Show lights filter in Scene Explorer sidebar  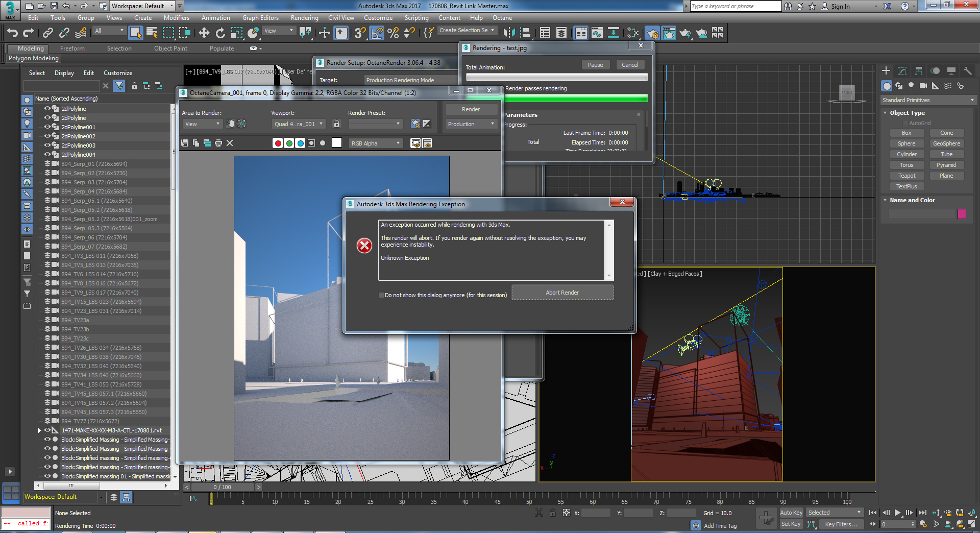[x=27, y=124]
